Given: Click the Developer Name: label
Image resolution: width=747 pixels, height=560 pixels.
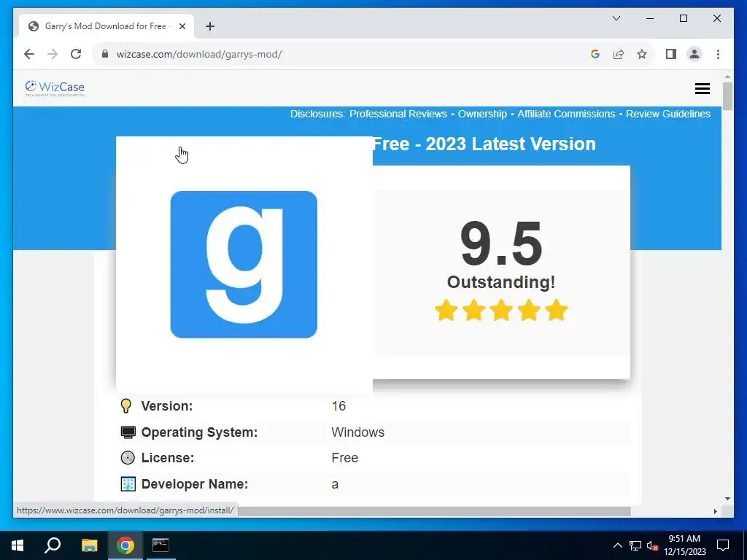Looking at the screenshot, I should coord(195,484).
